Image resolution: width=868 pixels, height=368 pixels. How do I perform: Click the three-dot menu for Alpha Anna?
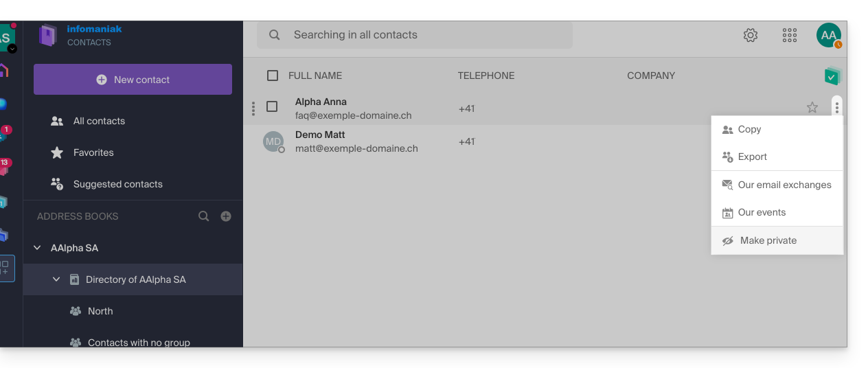[x=836, y=107]
